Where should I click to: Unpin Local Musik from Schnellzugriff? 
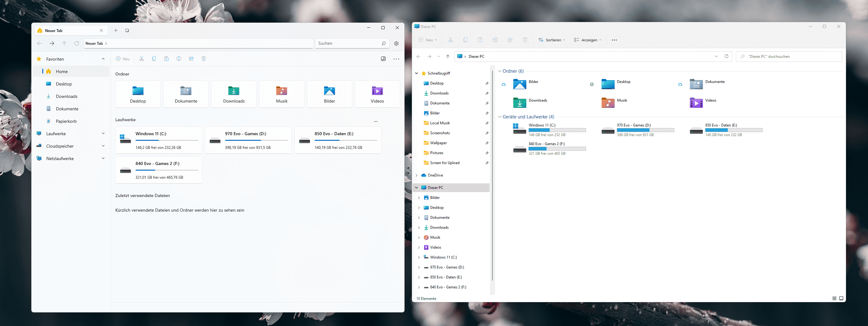point(487,123)
